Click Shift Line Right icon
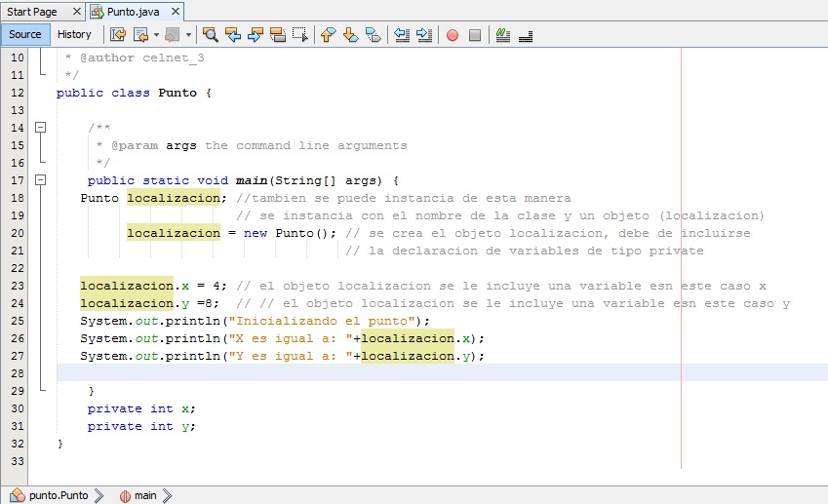 (x=423, y=35)
